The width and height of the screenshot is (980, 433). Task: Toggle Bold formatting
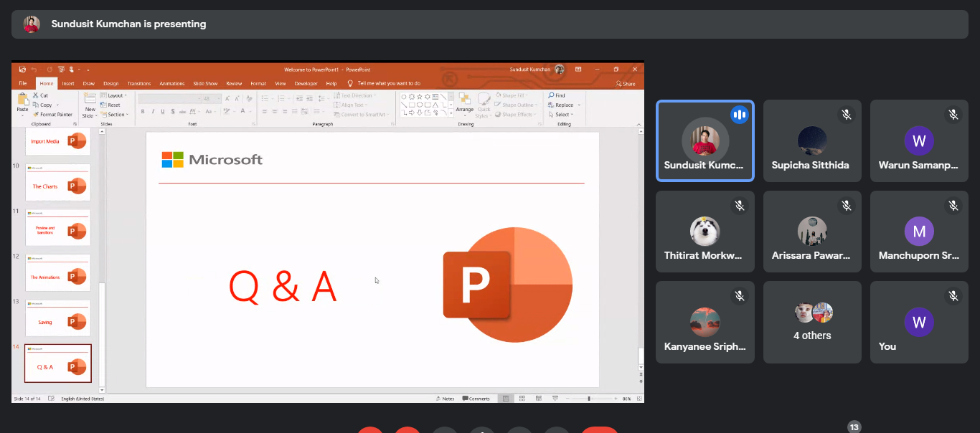click(143, 112)
